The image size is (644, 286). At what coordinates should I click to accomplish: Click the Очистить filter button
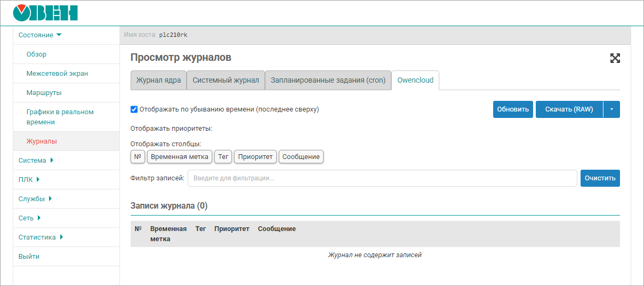point(600,178)
